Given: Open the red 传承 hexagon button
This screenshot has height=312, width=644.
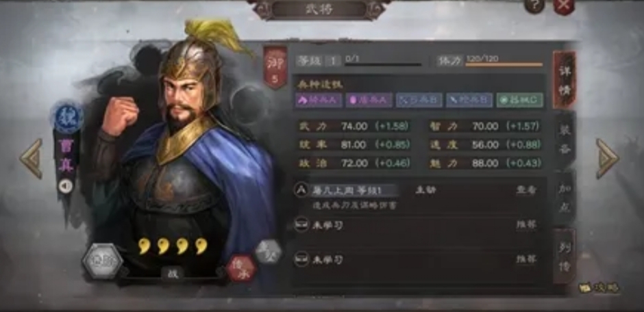Looking at the screenshot, I should [x=241, y=268].
